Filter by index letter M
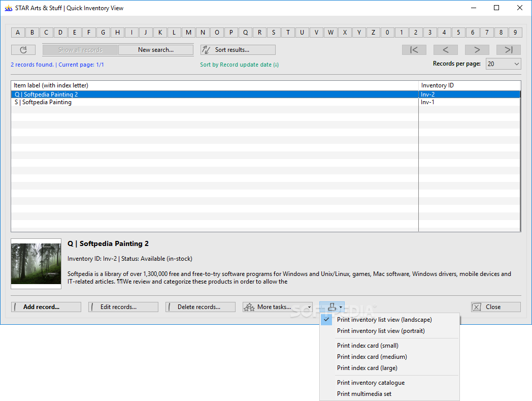532x401 pixels. [x=188, y=33]
